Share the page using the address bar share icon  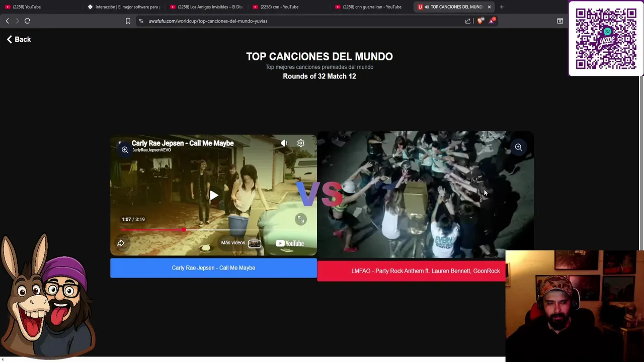(x=468, y=21)
